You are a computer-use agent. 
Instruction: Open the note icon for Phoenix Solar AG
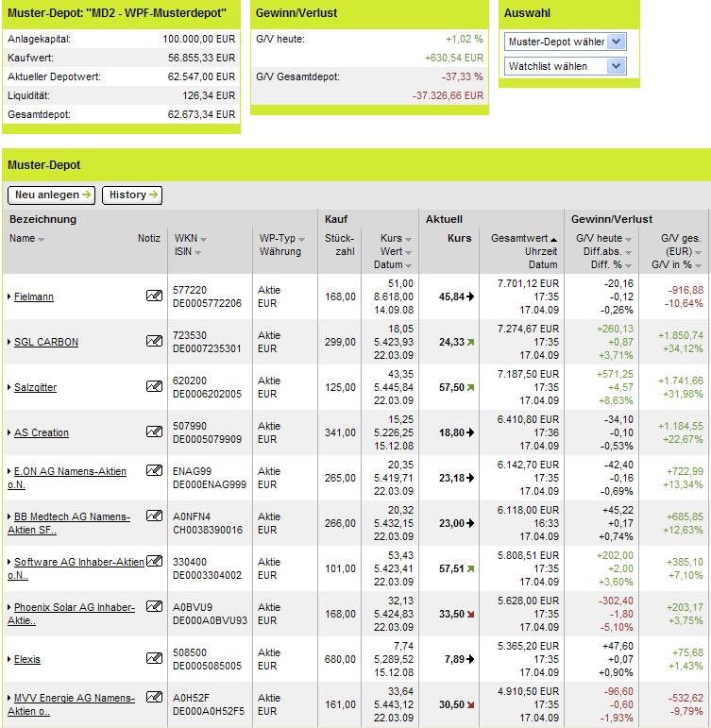154,606
